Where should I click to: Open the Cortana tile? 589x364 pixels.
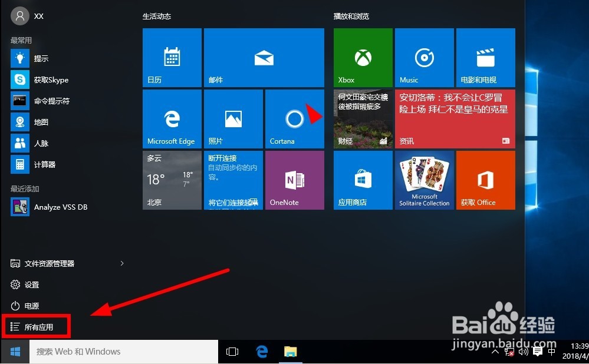tap(295, 118)
